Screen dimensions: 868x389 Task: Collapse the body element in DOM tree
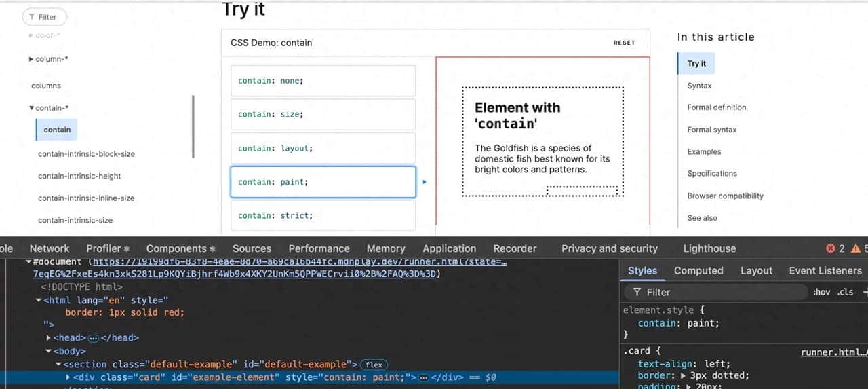(x=49, y=352)
